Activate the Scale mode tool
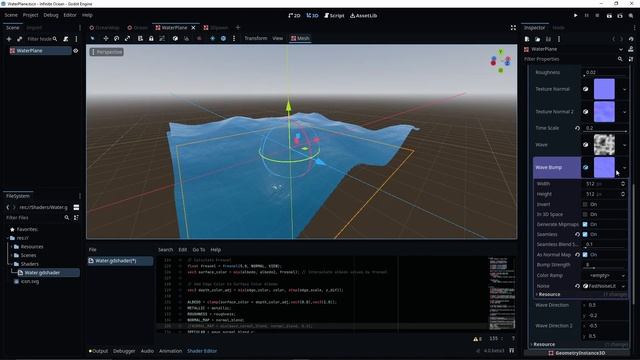Image resolution: width=640 pixels, height=360 pixels. pos(127,38)
